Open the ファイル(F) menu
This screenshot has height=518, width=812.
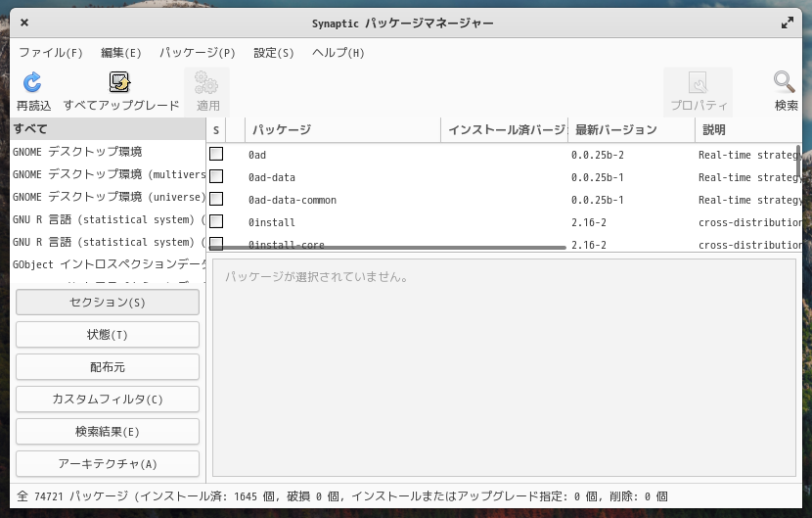point(51,52)
